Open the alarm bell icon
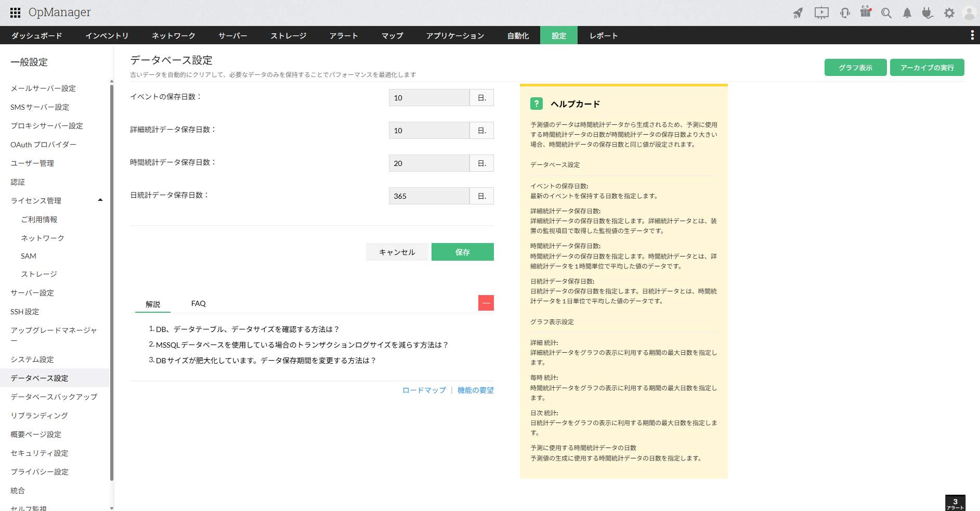Viewport: 980px width, 511px height. pyautogui.click(x=907, y=13)
